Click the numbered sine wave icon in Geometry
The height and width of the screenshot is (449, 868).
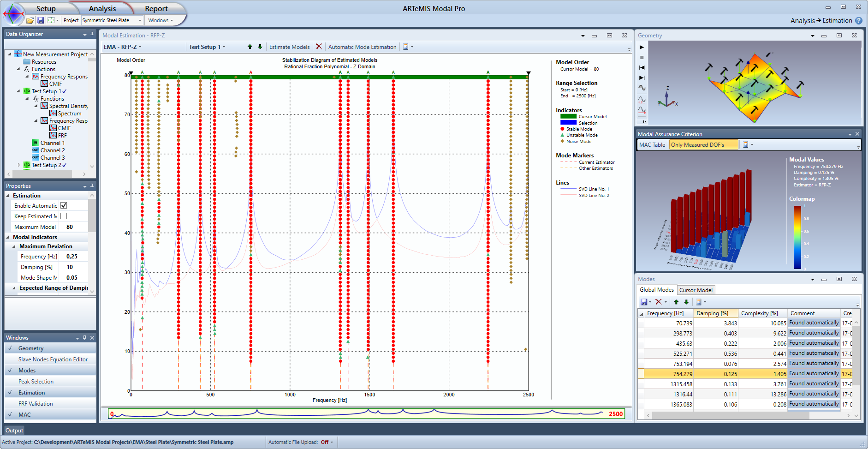(642, 100)
